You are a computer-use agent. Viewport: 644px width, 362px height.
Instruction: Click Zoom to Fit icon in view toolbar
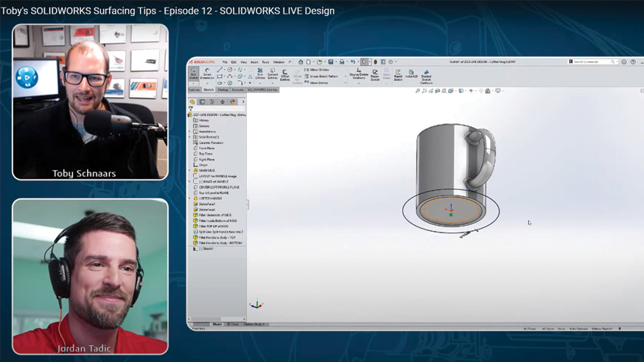pyautogui.click(x=417, y=91)
